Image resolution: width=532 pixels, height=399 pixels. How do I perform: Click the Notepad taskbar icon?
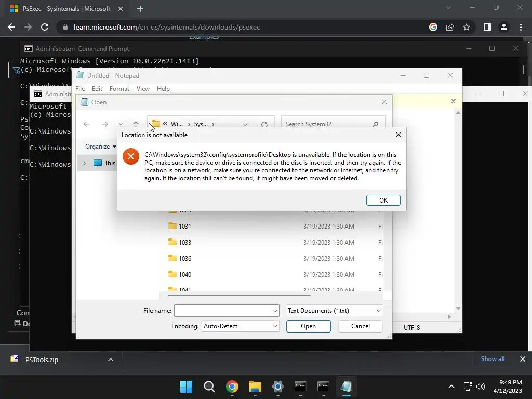(346, 387)
